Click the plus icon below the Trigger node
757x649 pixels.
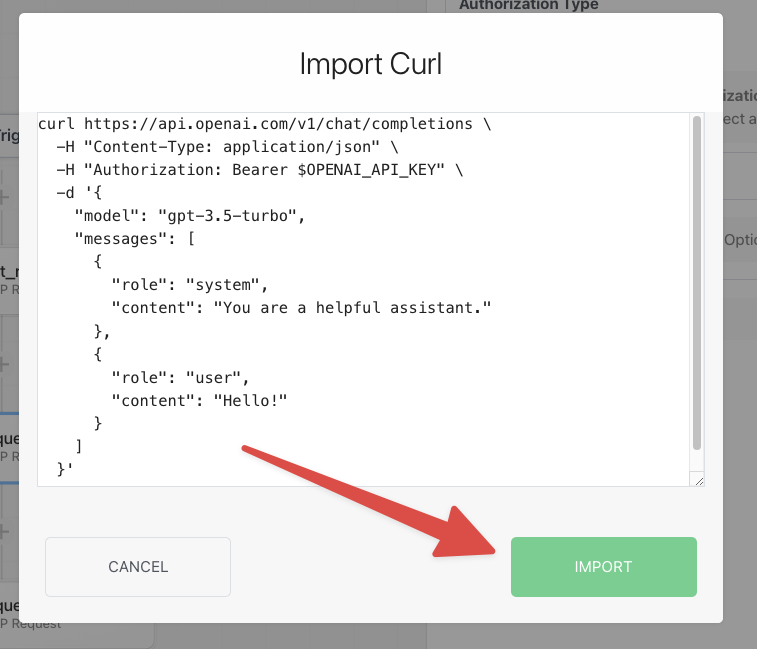click(4, 197)
